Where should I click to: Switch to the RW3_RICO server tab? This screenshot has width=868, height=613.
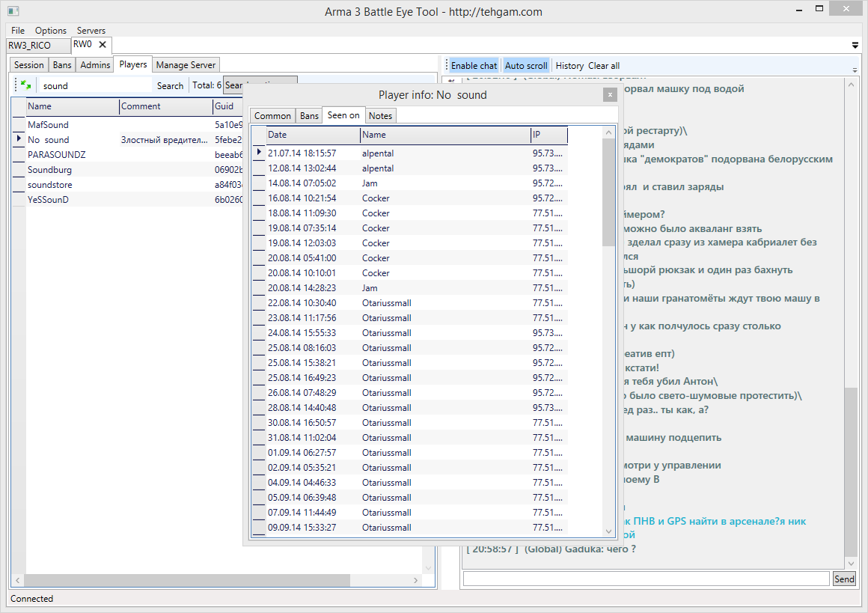coord(38,46)
